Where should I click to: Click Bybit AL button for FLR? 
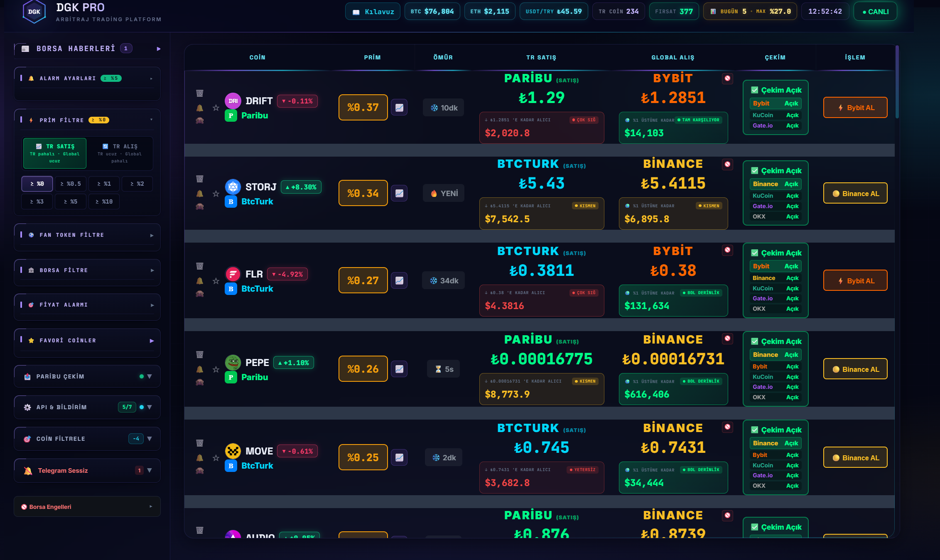[x=855, y=281]
